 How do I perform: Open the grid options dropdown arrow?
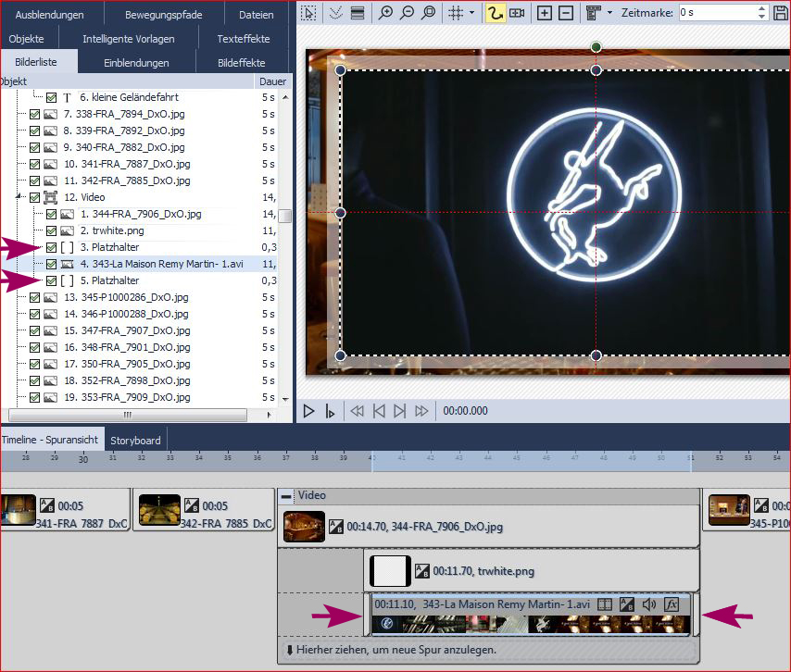pyautogui.click(x=472, y=13)
